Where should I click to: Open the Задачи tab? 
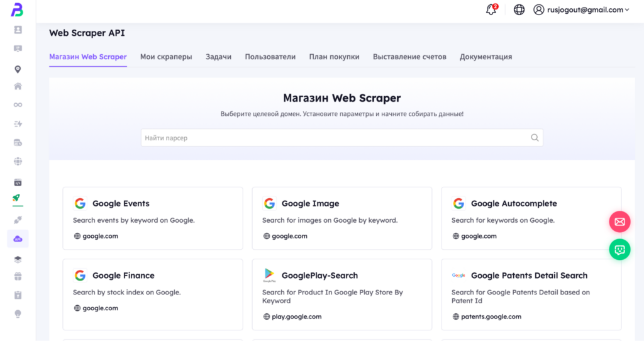click(218, 57)
